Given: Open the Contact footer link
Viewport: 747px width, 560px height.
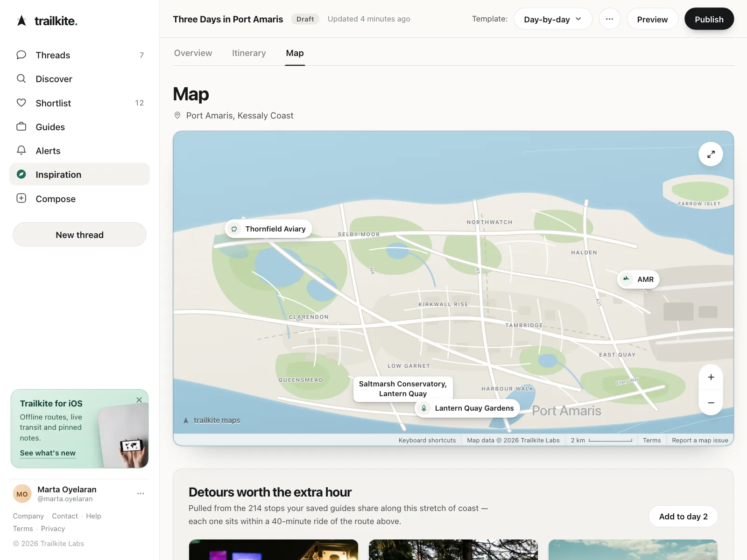Looking at the screenshot, I should pyautogui.click(x=65, y=516).
